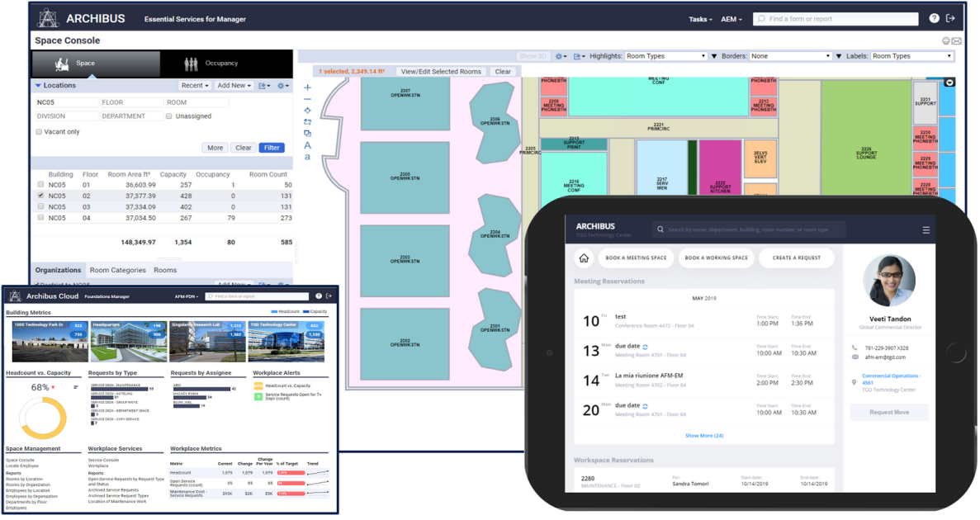
Task: Check the Vacant only checkbox
Action: 39,132
